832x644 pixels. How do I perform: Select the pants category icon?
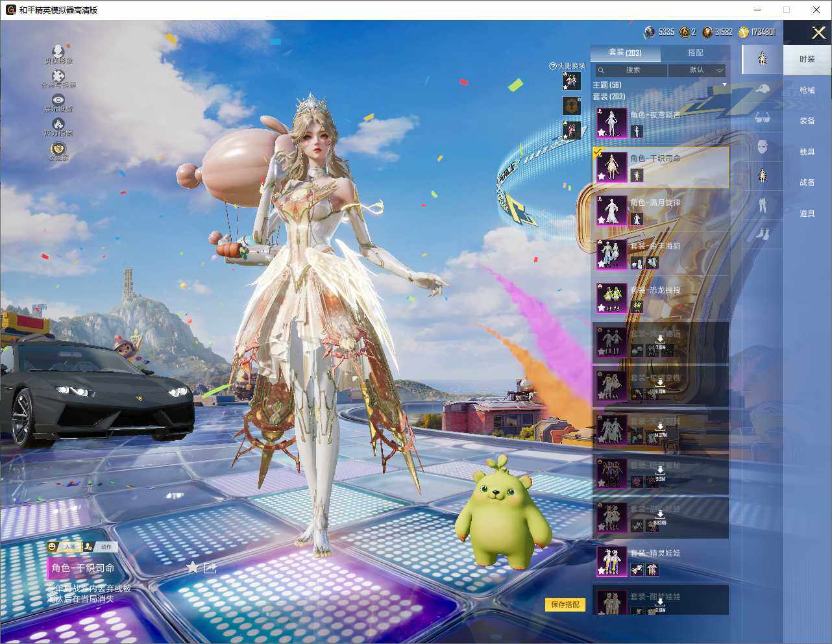click(x=763, y=205)
